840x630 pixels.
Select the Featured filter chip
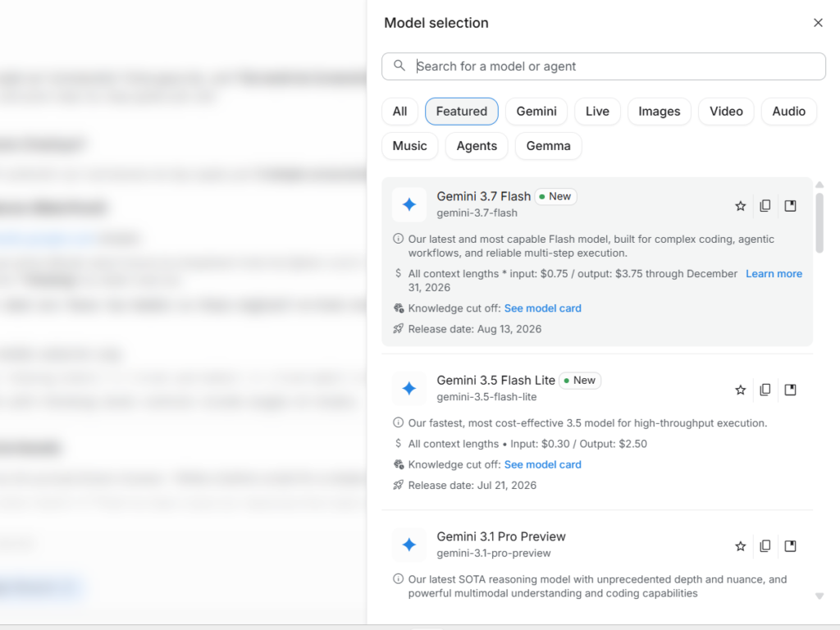click(462, 112)
